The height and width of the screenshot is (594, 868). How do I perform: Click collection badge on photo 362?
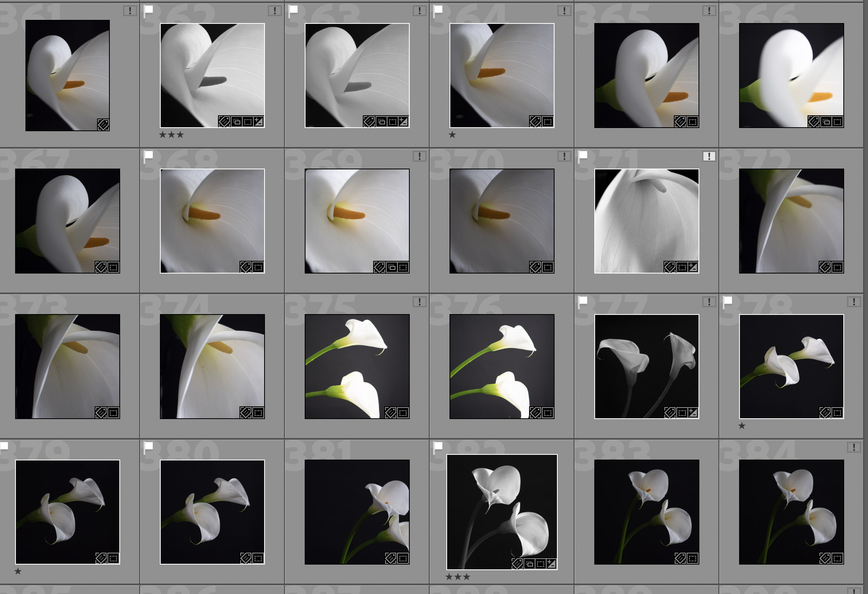[236, 122]
